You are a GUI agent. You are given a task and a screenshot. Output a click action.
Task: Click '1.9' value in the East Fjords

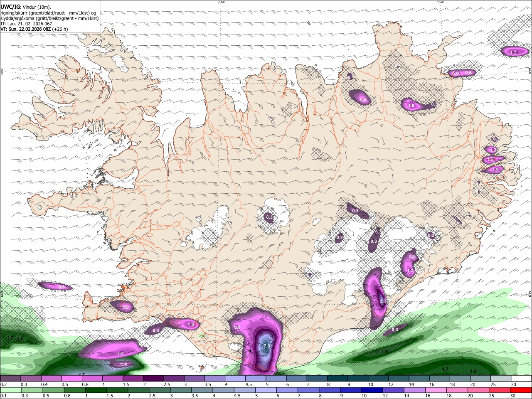click(x=495, y=170)
